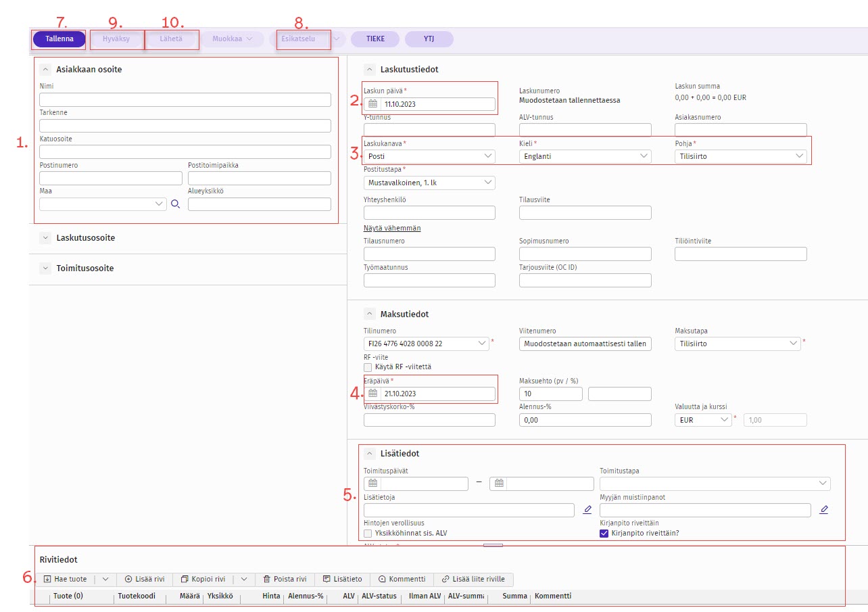Image resolution: width=868 pixels, height=612 pixels.
Task: Click the Näytä vähemmän link
Action: pos(392,228)
